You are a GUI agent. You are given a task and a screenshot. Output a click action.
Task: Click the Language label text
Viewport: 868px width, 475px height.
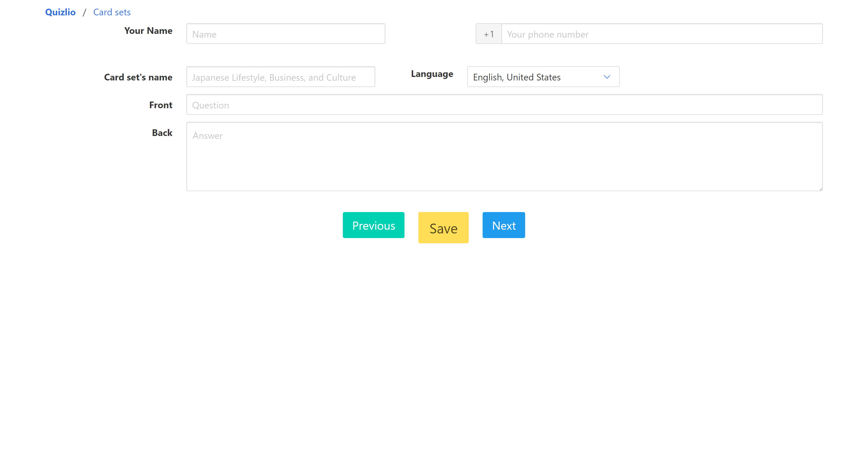[432, 74]
